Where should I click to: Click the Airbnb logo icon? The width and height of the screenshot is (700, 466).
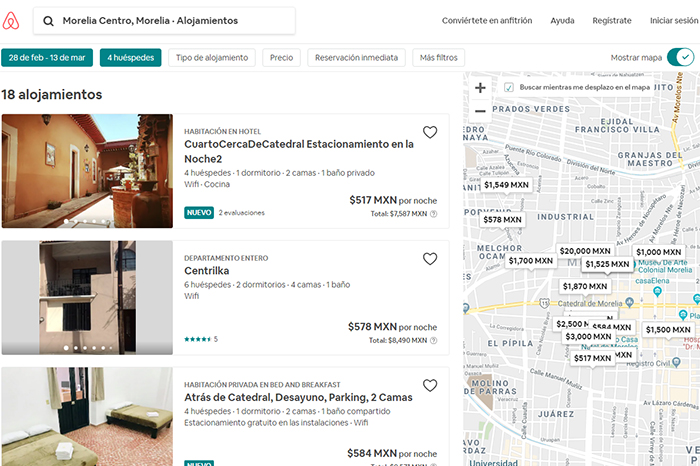click(11, 20)
